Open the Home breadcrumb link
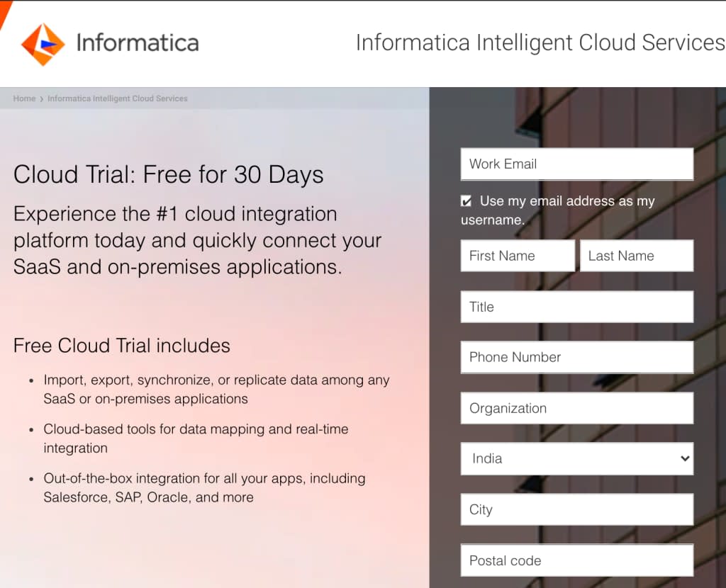This screenshot has height=588, width=726. [24, 98]
